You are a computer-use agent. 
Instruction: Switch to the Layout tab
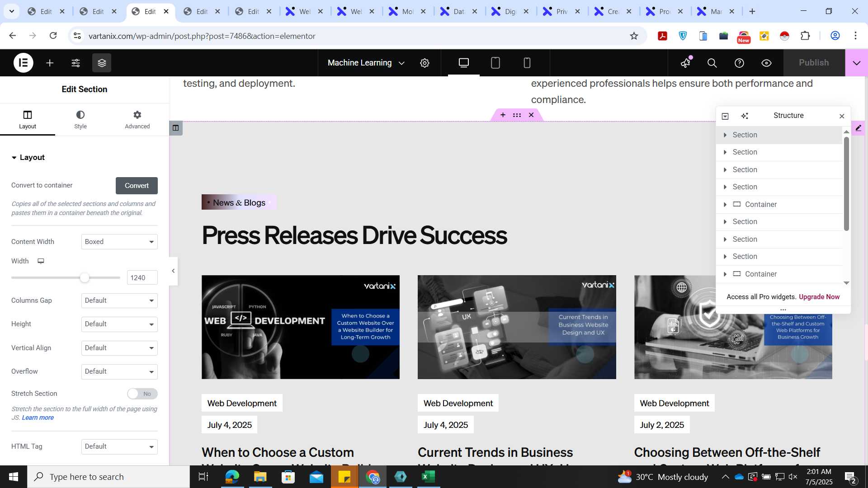pyautogui.click(x=28, y=120)
